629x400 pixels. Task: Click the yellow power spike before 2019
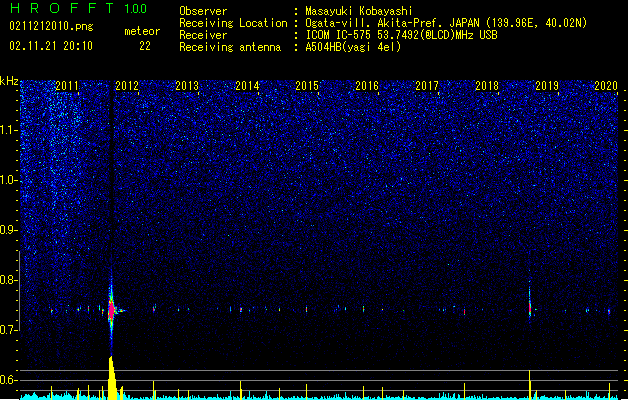click(x=530, y=384)
